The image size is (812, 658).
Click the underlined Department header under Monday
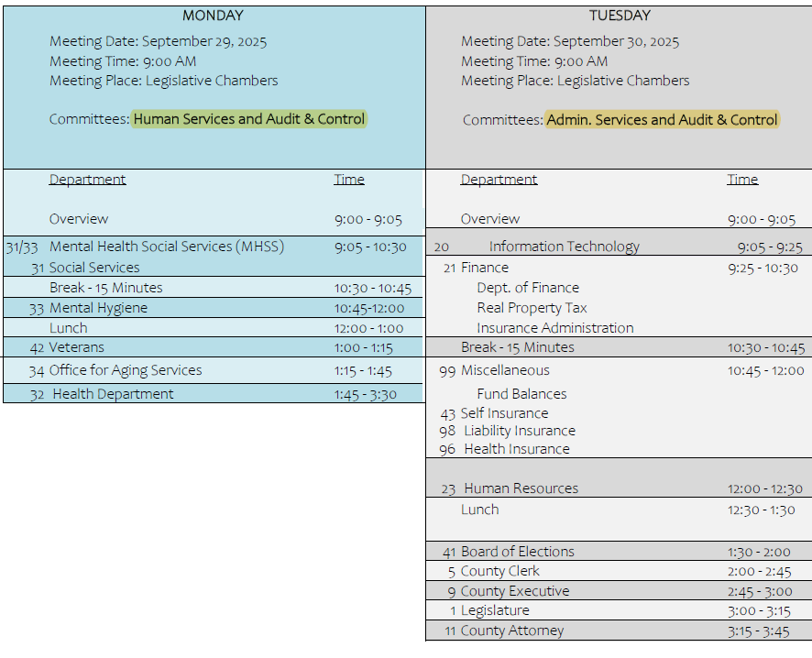click(x=87, y=180)
